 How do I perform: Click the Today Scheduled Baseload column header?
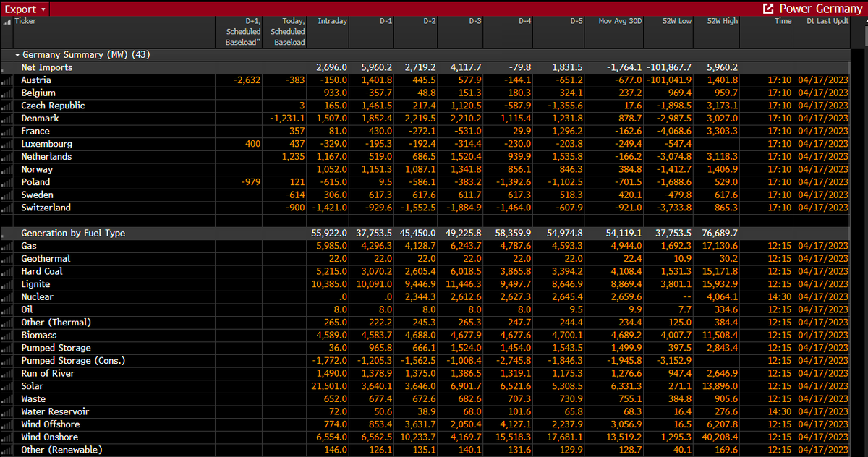point(287,32)
